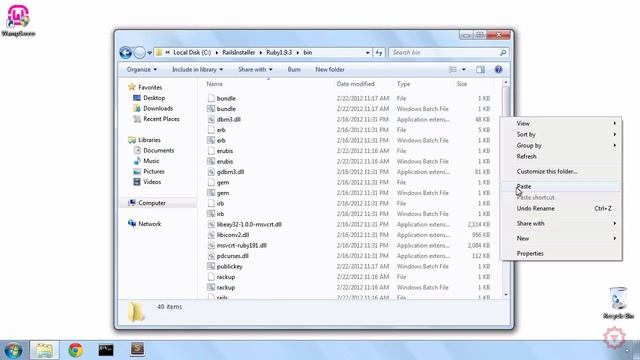Click RailsInstaller in the address breadcrumb
This screenshot has width=640, height=360.
coord(239,53)
